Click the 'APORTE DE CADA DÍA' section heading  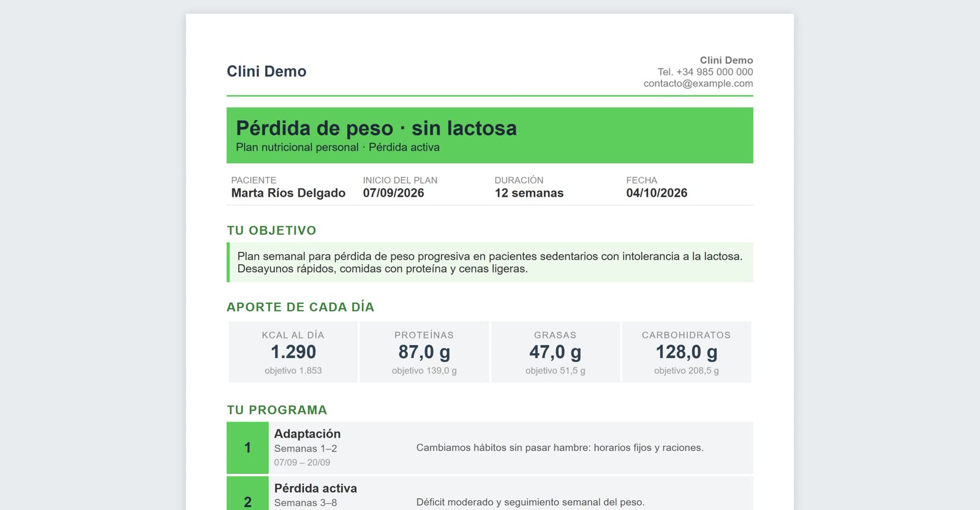click(300, 307)
